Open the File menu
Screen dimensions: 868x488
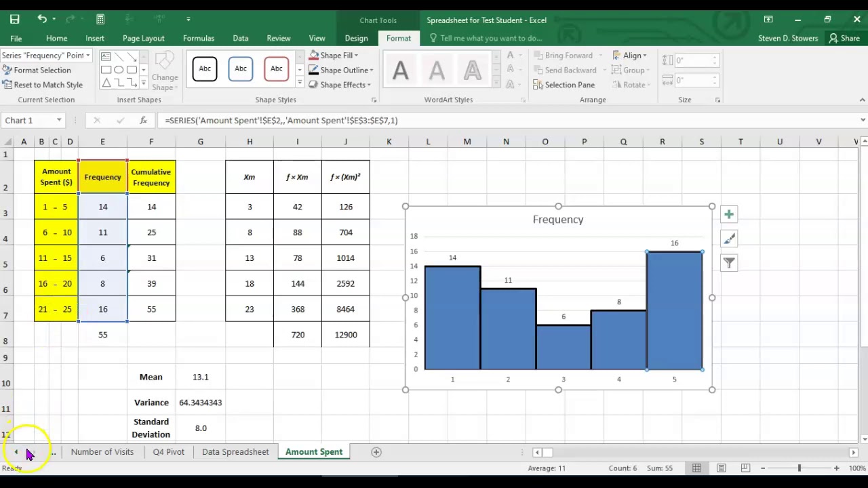click(x=16, y=38)
